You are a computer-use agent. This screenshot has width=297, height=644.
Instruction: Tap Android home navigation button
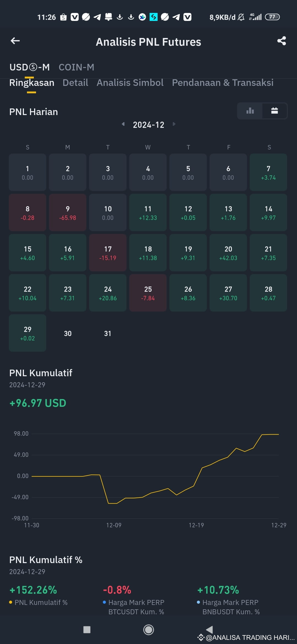coord(148,630)
